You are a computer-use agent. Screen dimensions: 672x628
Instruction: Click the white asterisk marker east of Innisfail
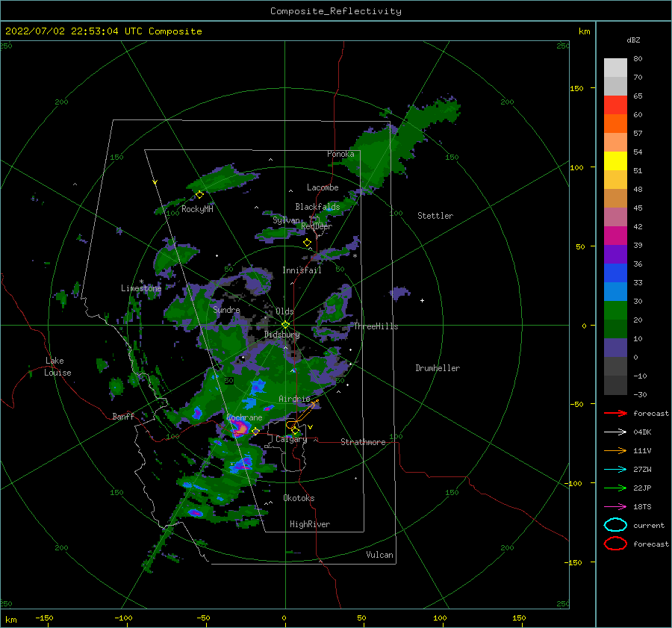coord(355,256)
